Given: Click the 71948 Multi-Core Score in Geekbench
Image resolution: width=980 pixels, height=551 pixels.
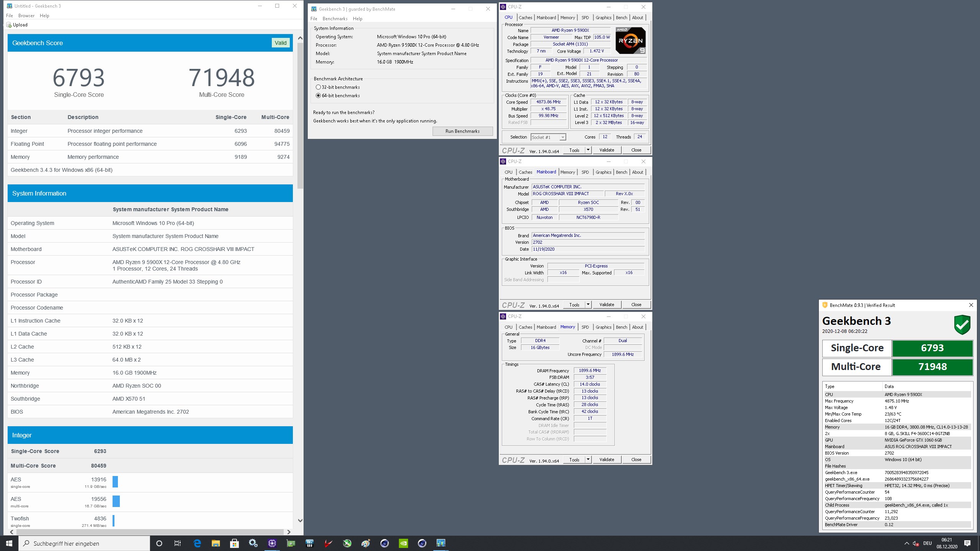Looking at the screenshot, I should (x=222, y=78).
